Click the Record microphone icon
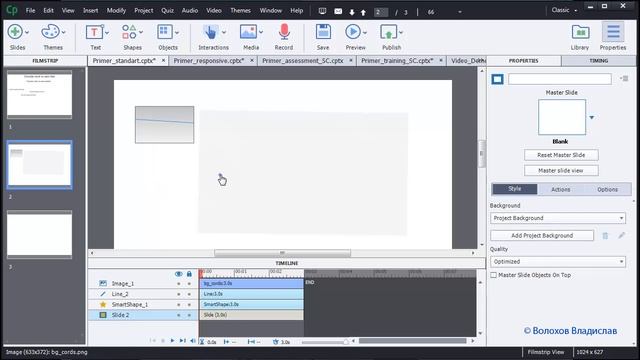 (x=284, y=32)
